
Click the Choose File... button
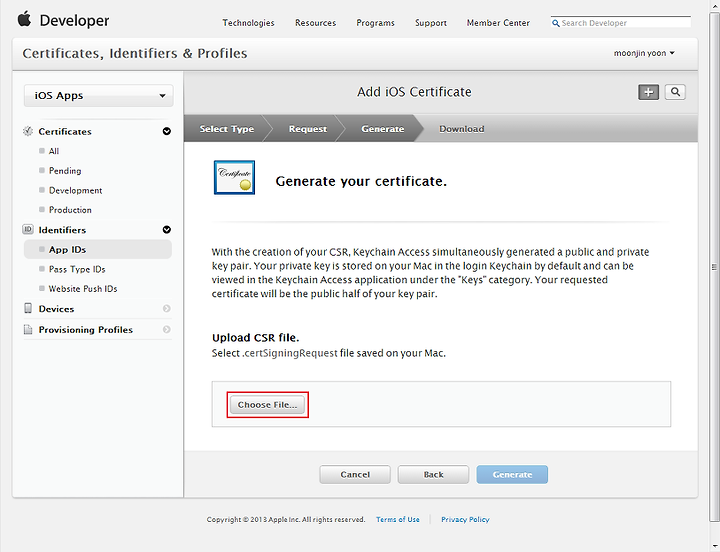pyautogui.click(x=267, y=405)
